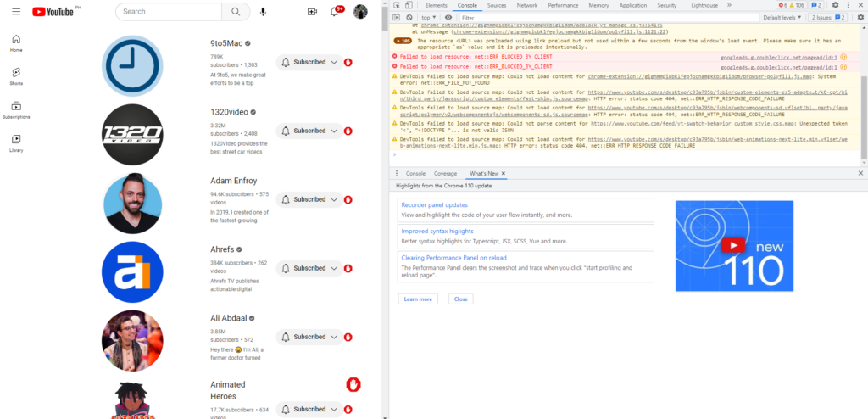Screen dimensions: 868x419
Task: Click the clear console icon
Action: (409, 17)
